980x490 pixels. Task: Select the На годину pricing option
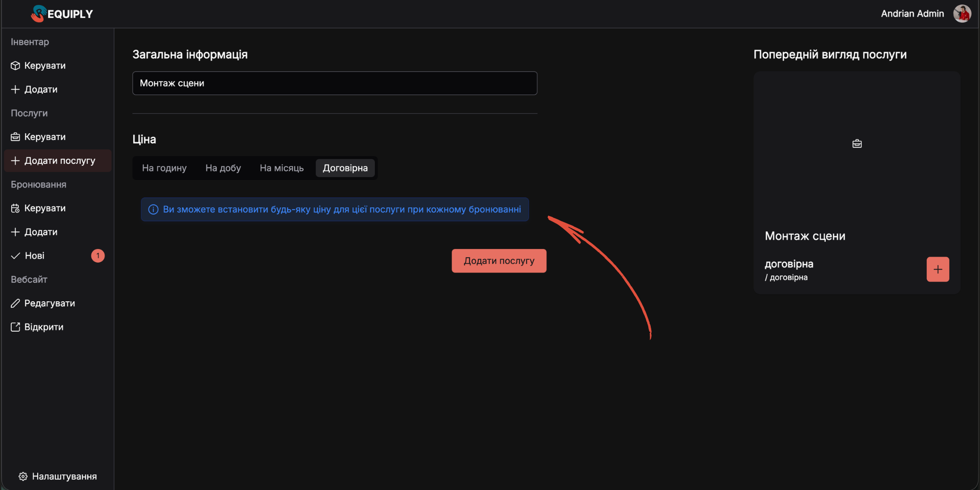[x=164, y=168]
